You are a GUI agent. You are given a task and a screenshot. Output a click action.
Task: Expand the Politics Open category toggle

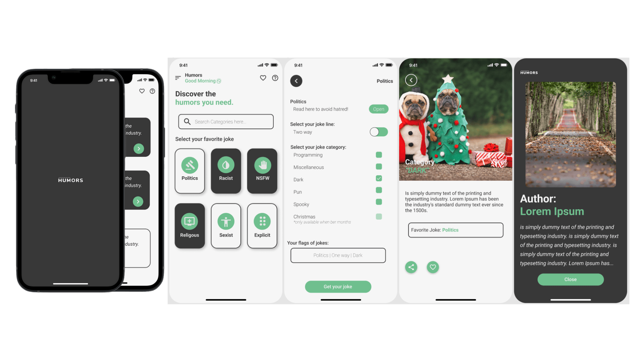point(378,109)
